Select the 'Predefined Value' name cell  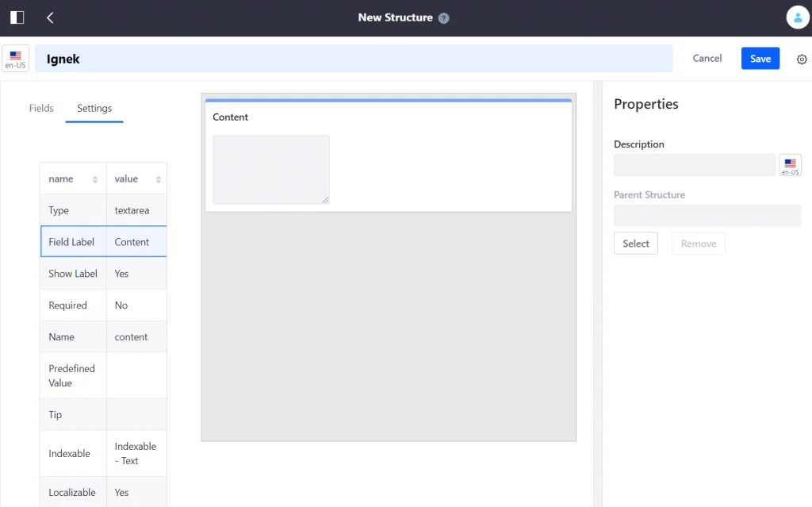click(73, 375)
